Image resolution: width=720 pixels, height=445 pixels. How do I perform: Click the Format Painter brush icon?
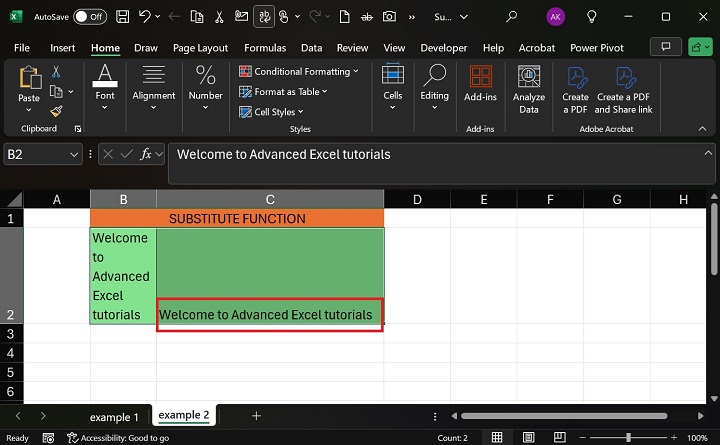56,111
